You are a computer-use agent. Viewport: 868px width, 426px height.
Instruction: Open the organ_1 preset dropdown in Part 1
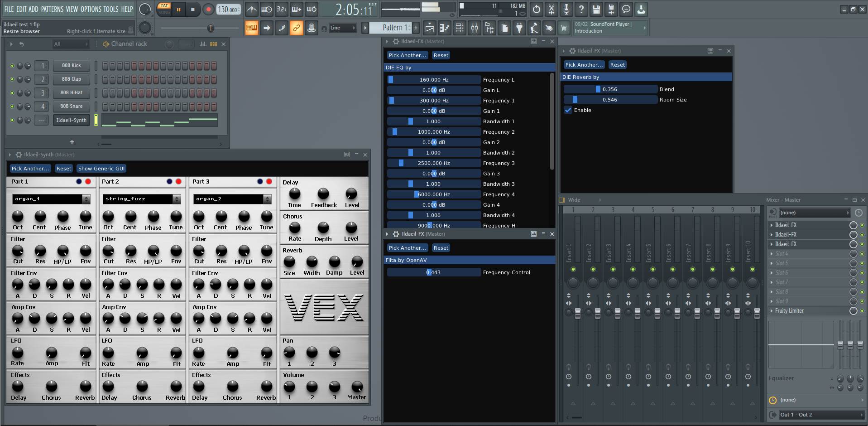pos(86,199)
